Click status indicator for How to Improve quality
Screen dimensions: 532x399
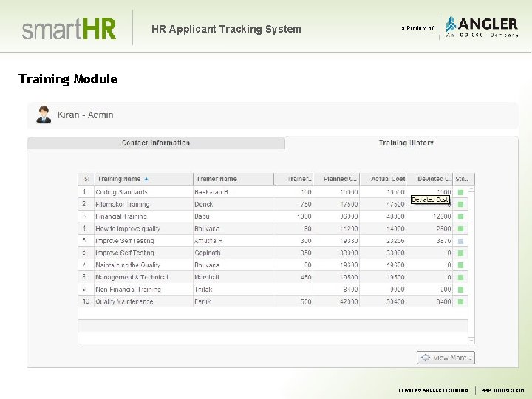coord(460,228)
